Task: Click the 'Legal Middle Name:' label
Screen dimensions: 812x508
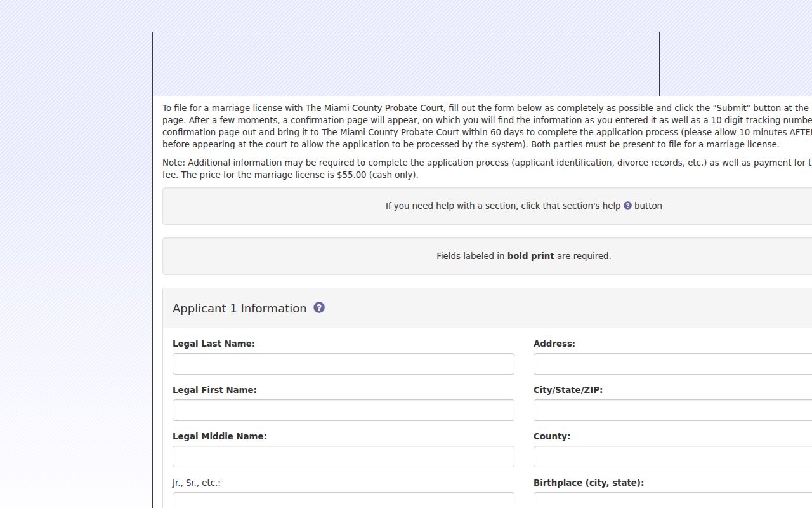Action: 219,436
